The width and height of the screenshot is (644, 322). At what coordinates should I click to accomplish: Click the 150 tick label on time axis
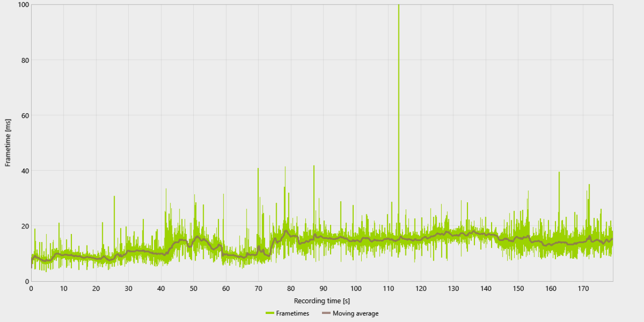click(x=518, y=289)
